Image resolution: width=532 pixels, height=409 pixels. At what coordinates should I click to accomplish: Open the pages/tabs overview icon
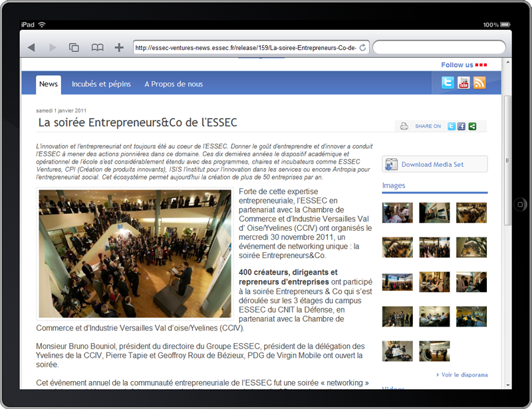(74, 47)
